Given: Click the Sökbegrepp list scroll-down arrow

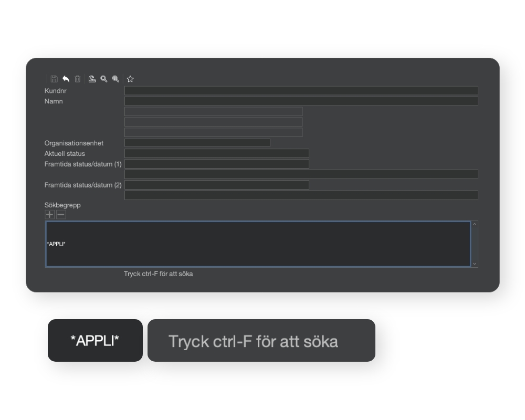Looking at the screenshot, I should click(x=475, y=264).
